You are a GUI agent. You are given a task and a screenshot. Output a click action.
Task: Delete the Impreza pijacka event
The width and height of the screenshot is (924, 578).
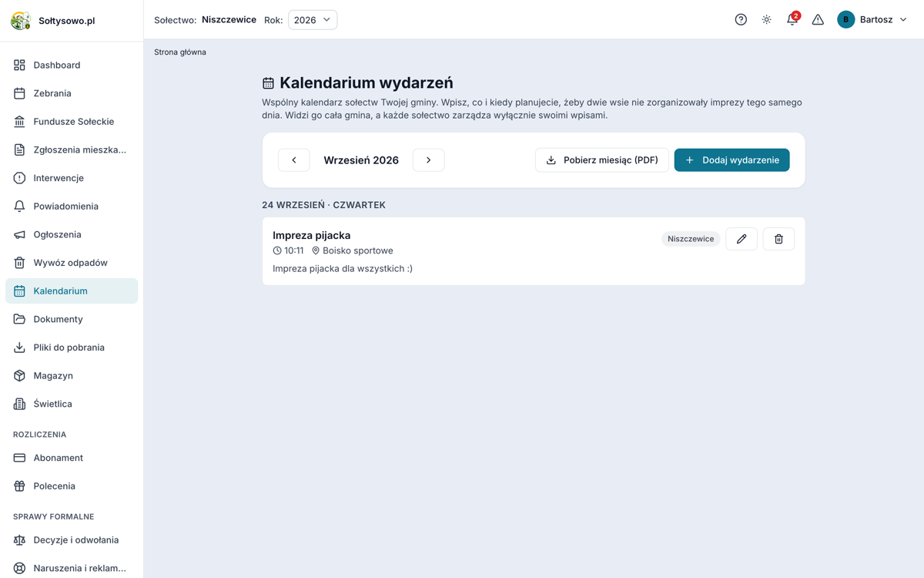[x=778, y=239]
